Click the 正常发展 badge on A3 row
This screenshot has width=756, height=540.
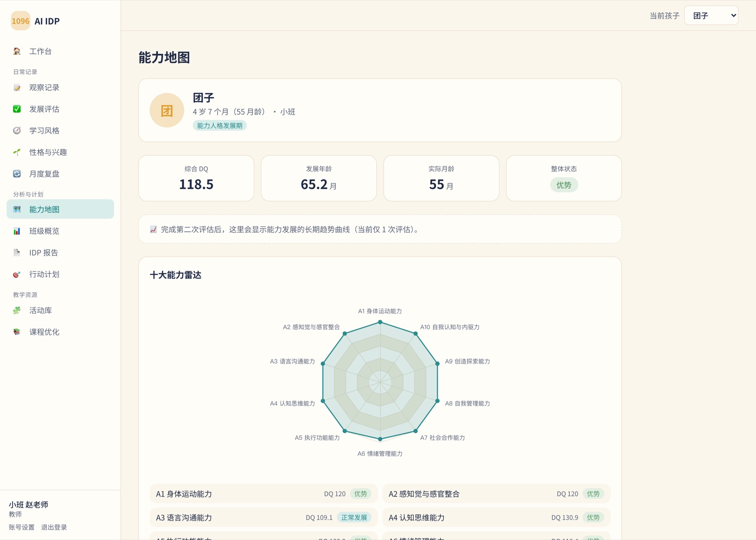tap(354, 517)
